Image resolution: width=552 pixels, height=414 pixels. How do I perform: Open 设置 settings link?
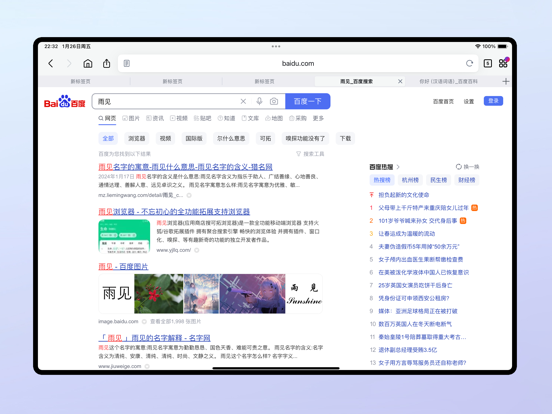(469, 101)
